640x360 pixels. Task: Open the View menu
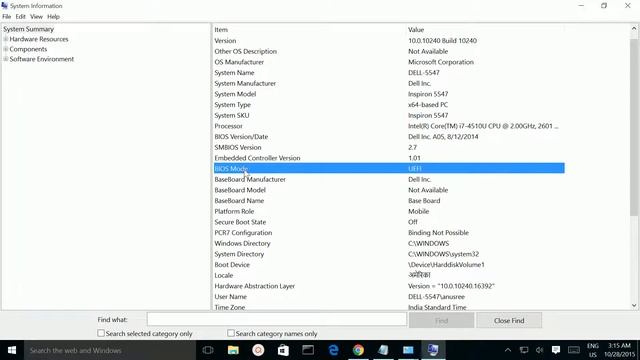coord(36,17)
